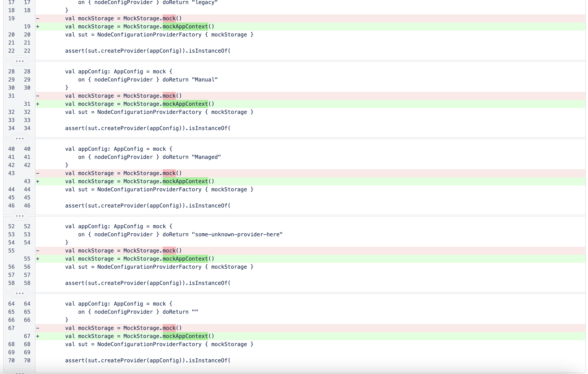This screenshot has height=374, width=588.
Task: Click line number 67 of the added row
Action: click(27, 336)
